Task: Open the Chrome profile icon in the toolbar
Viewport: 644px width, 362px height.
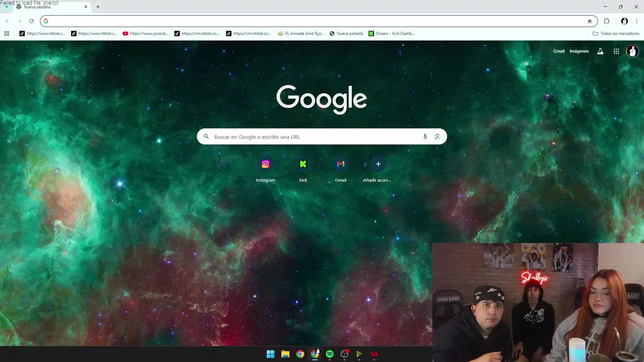Action: (624, 21)
